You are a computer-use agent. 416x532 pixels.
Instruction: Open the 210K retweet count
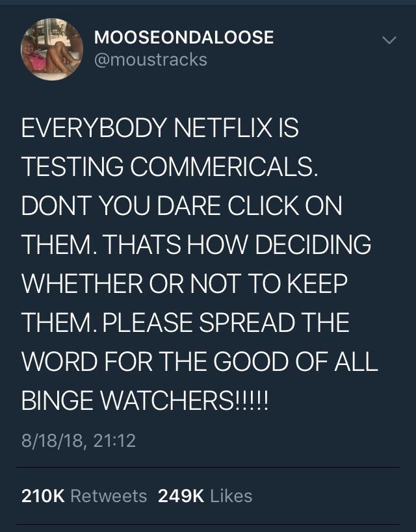coord(43,496)
